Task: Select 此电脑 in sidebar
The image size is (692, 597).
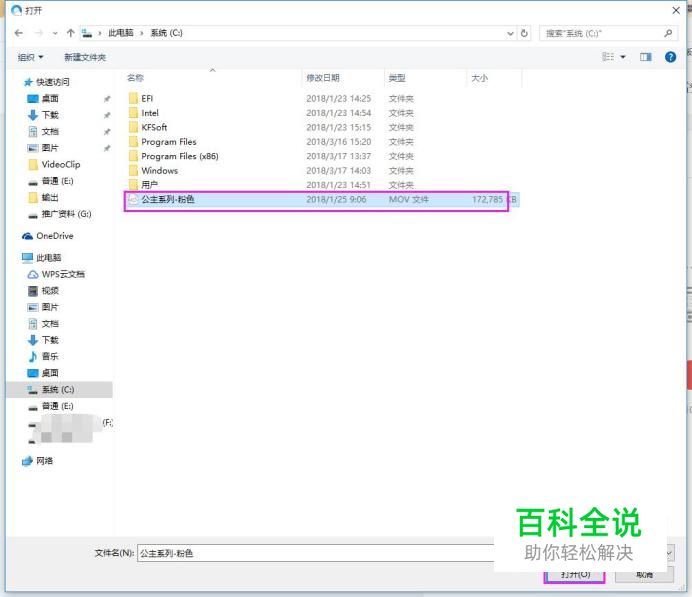Action: pyautogui.click(x=49, y=258)
